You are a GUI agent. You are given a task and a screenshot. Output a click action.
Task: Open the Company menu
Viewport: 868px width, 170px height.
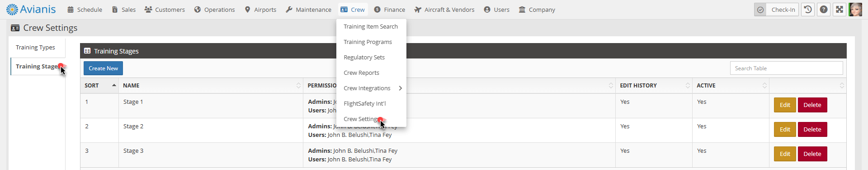[537, 10]
